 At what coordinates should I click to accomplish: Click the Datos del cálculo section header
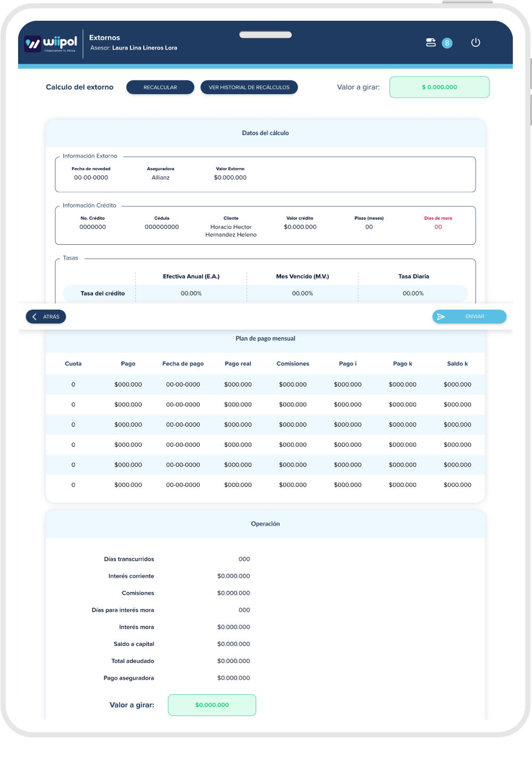[265, 133]
